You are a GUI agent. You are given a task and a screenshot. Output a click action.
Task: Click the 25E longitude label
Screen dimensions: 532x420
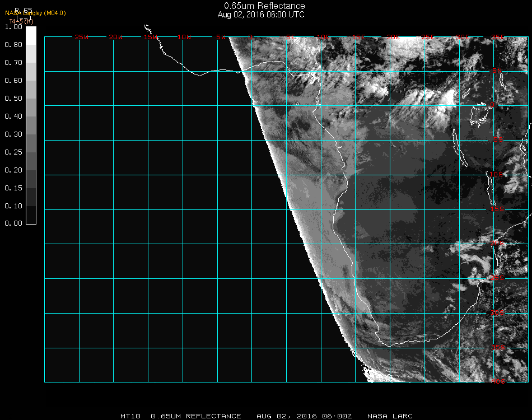[428, 37]
